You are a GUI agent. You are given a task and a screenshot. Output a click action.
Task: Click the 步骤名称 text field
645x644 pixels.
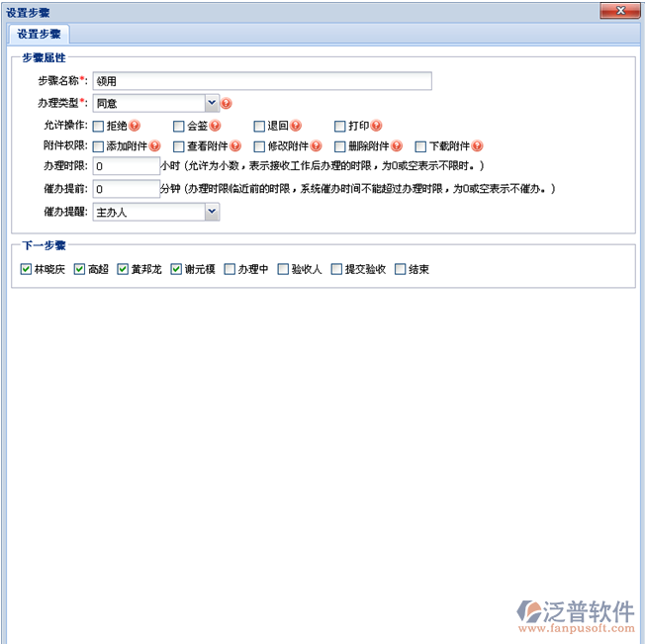pos(262,81)
